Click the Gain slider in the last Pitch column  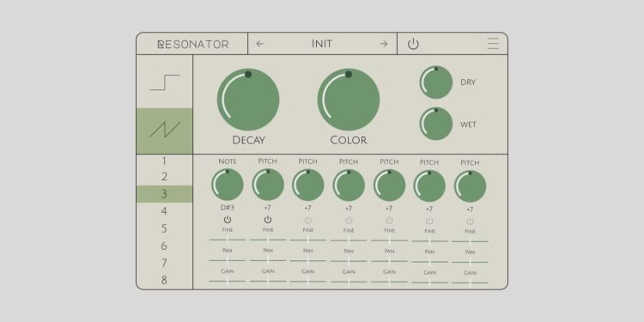[470, 283]
